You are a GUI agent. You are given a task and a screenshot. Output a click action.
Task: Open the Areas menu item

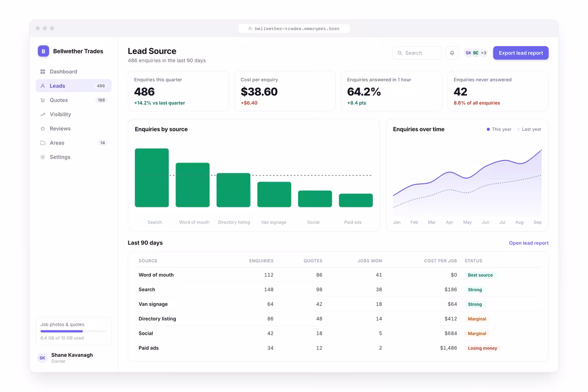pyautogui.click(x=73, y=143)
